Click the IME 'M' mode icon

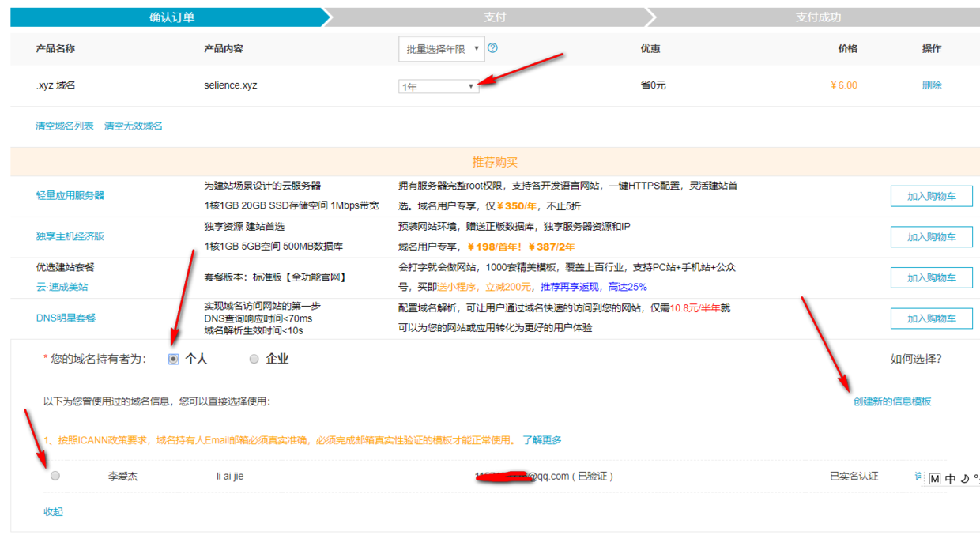tap(935, 479)
